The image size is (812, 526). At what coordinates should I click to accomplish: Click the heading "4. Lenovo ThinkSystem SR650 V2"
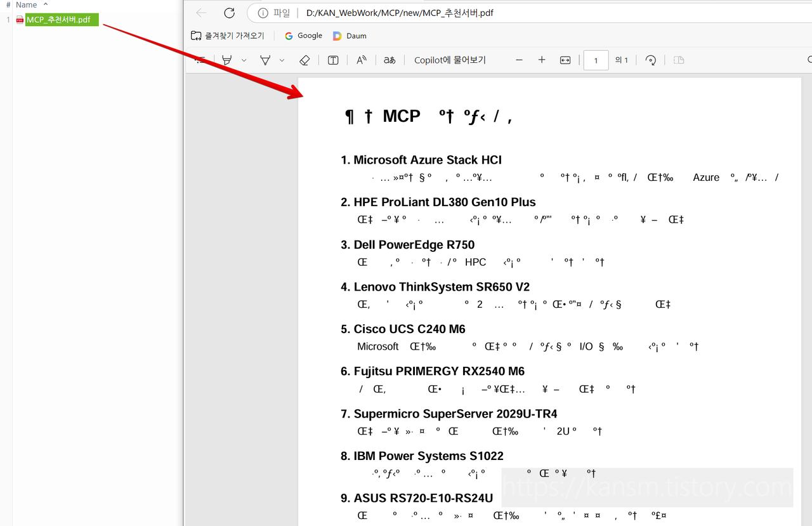(435, 287)
